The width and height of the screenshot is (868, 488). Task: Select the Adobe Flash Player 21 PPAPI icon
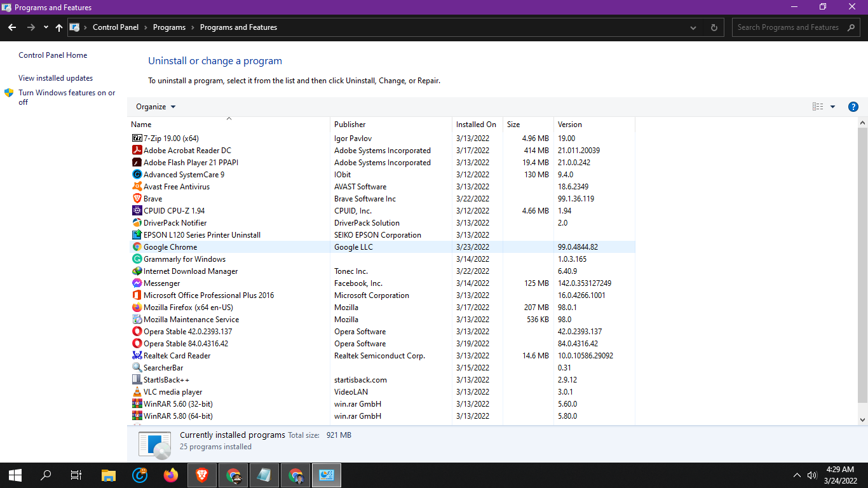(x=137, y=162)
